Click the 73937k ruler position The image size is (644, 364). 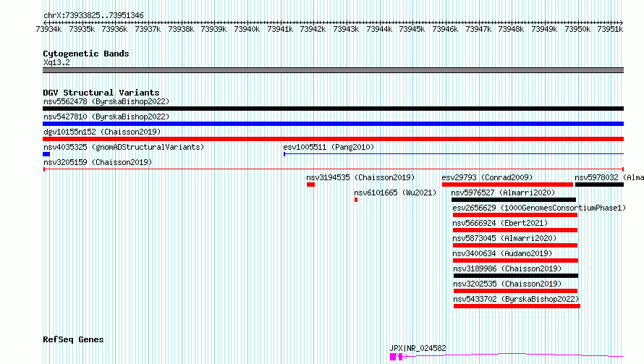[148, 30]
